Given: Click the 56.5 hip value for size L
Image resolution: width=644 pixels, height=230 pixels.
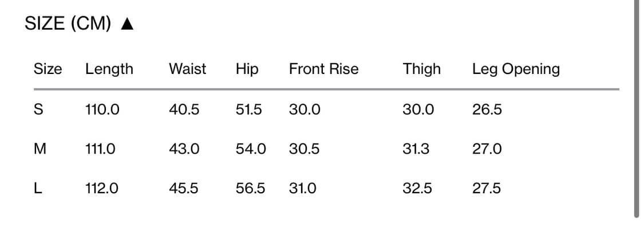Looking at the screenshot, I should coord(251,188).
